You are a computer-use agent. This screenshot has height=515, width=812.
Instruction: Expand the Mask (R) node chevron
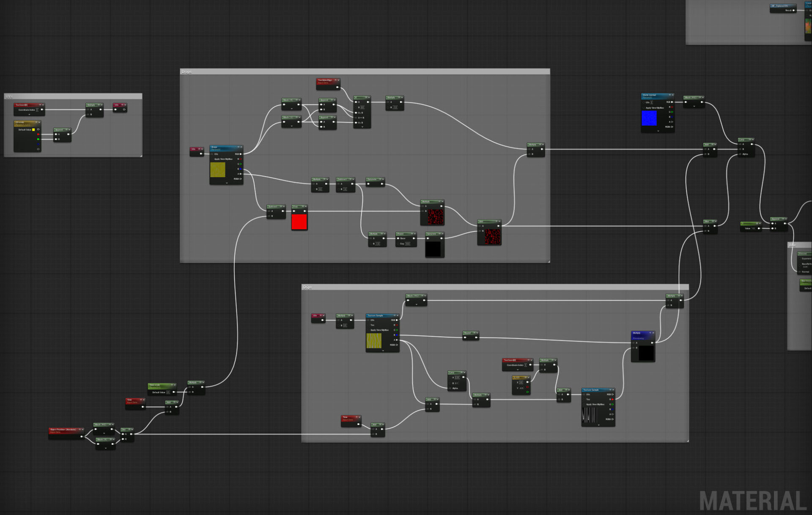(x=291, y=108)
